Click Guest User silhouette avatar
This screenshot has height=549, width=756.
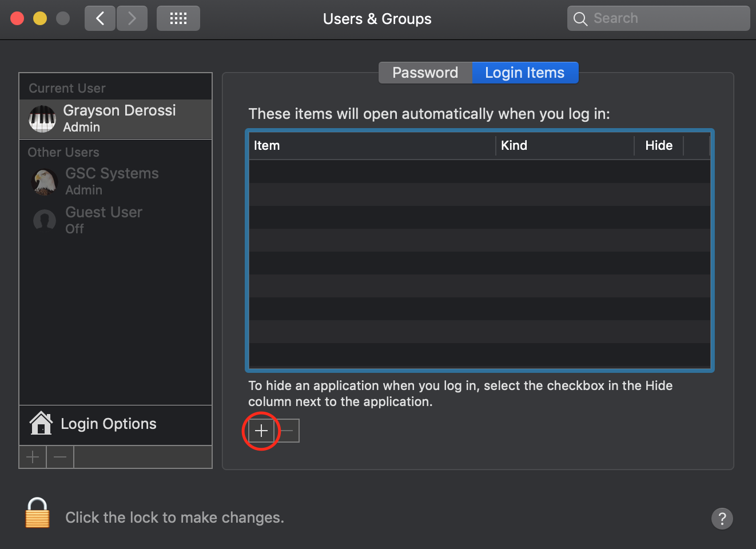(x=45, y=220)
